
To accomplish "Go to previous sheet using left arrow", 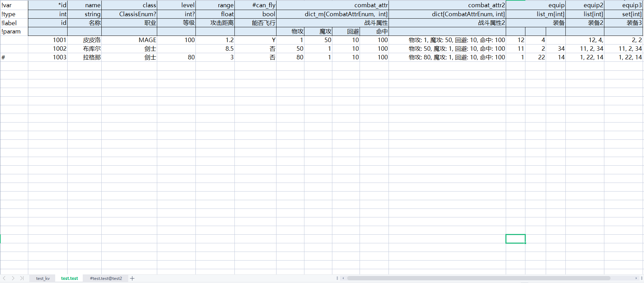I will pyautogui.click(x=4, y=278).
